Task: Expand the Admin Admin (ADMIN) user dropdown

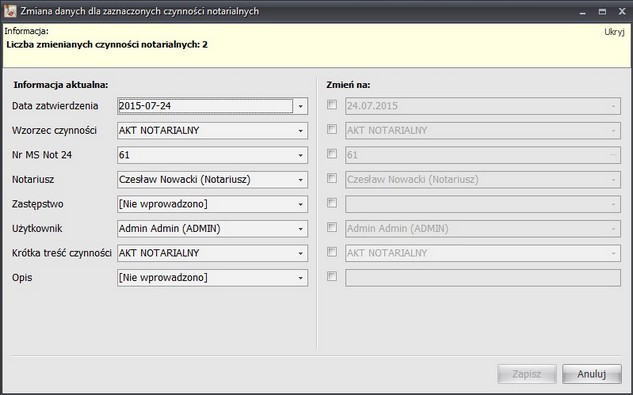Action: pos(300,229)
